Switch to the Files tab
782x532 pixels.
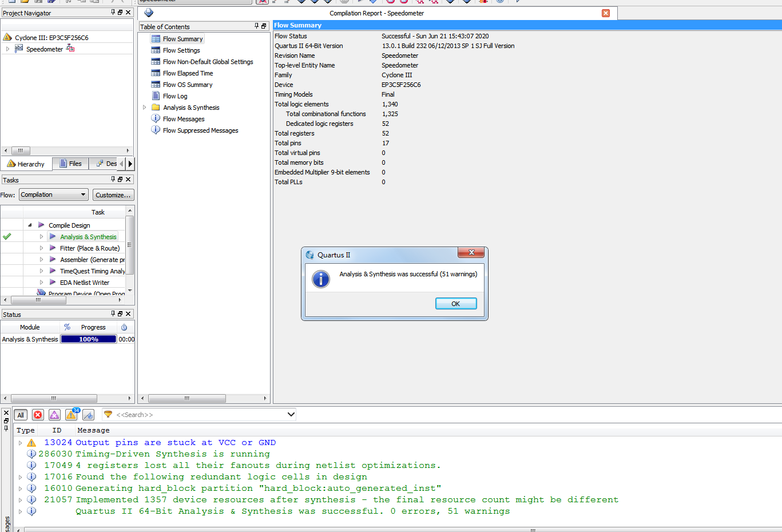tap(70, 164)
